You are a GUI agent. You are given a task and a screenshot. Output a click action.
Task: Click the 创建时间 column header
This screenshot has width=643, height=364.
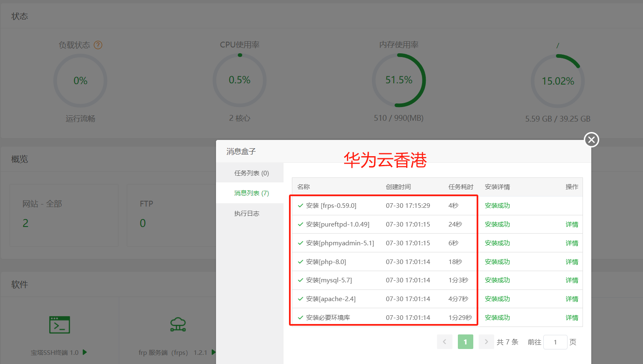[398, 187]
